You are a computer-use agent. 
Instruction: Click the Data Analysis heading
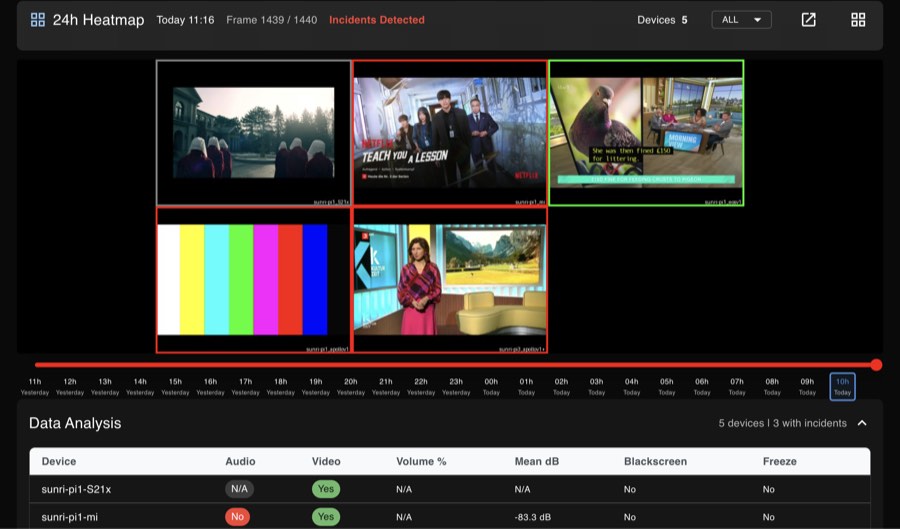tap(75, 423)
